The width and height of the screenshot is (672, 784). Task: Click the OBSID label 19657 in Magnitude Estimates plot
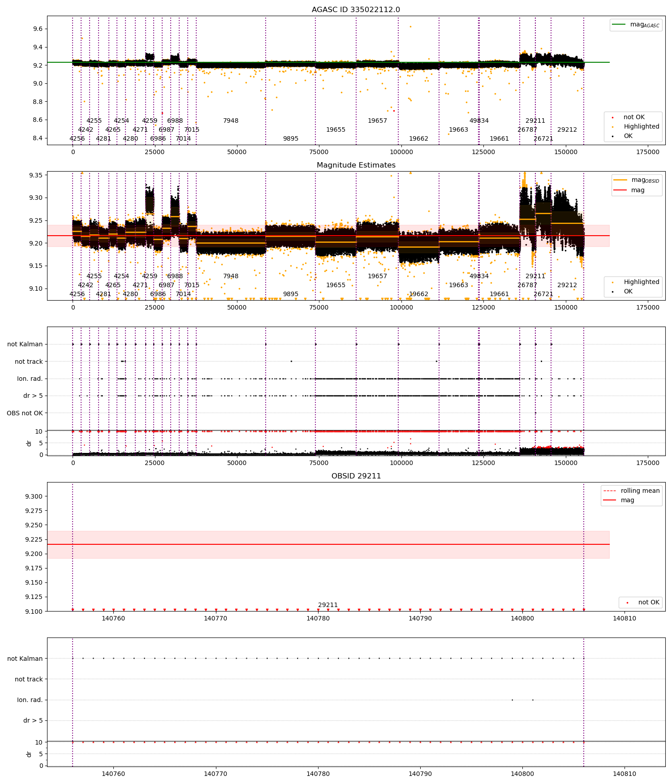377,276
